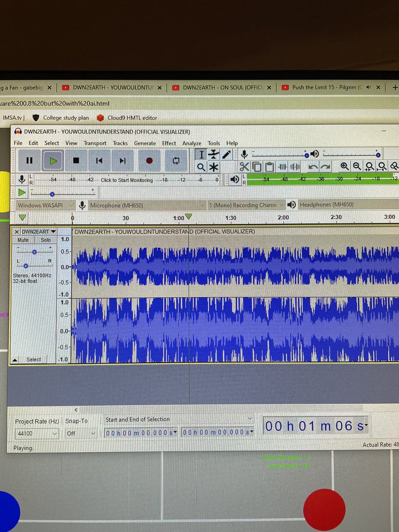Adjust the playback volume slider
The image size is (399, 532).
(x=352, y=154)
